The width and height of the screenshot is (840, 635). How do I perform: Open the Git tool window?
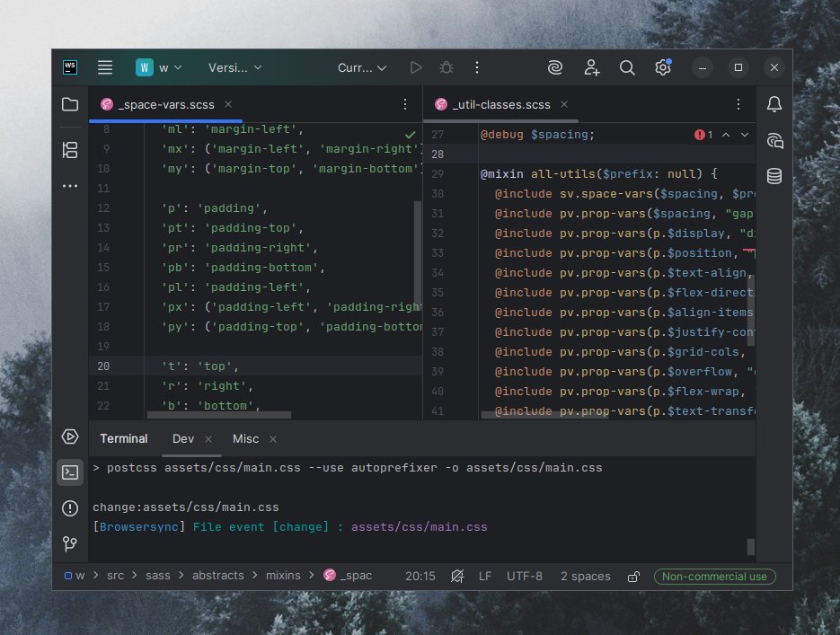point(70,544)
